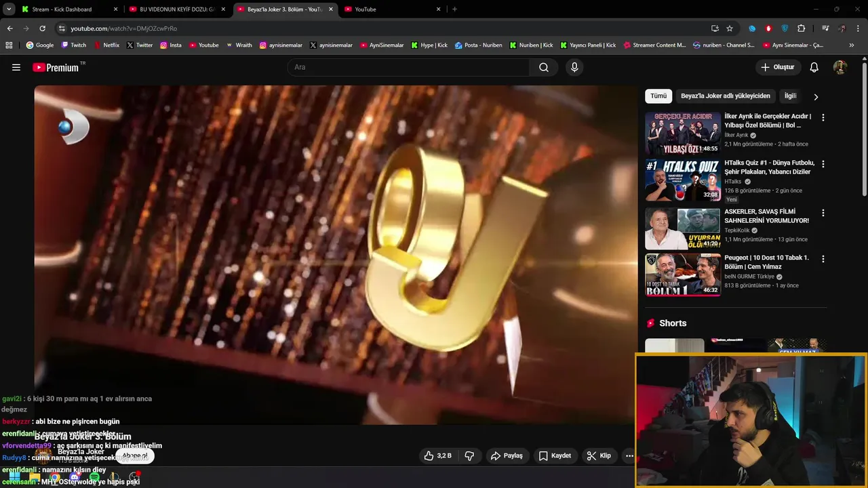868x488 pixels.
Task: Click the install app icon in address bar
Action: click(715, 28)
